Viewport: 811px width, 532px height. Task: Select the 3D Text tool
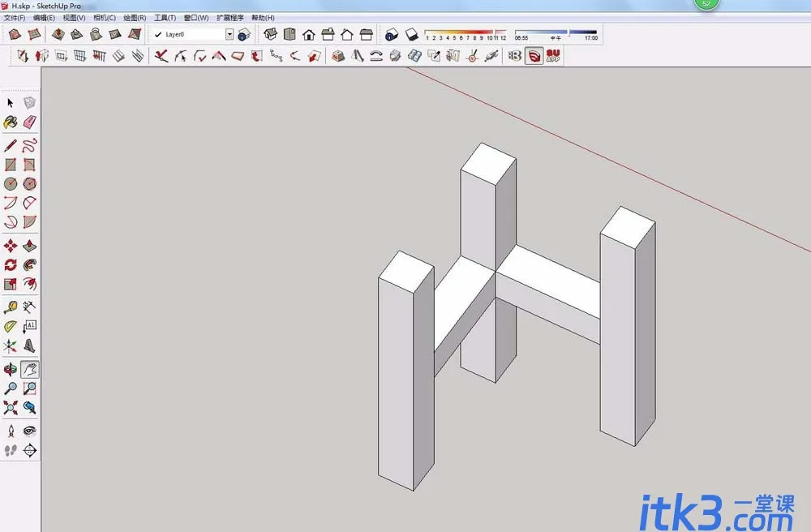pyautogui.click(x=29, y=345)
